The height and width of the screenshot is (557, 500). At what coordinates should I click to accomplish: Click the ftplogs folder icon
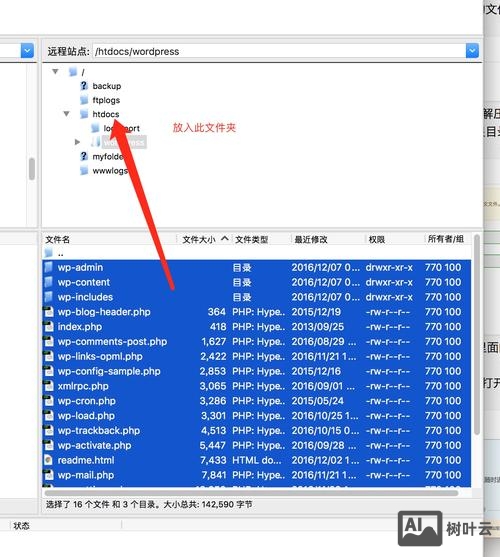[84, 100]
